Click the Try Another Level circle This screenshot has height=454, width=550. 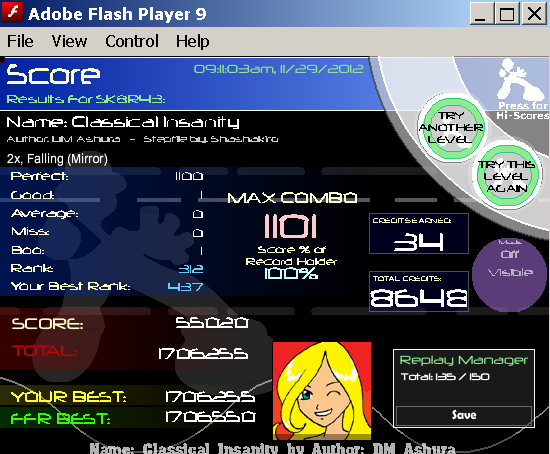click(451, 128)
